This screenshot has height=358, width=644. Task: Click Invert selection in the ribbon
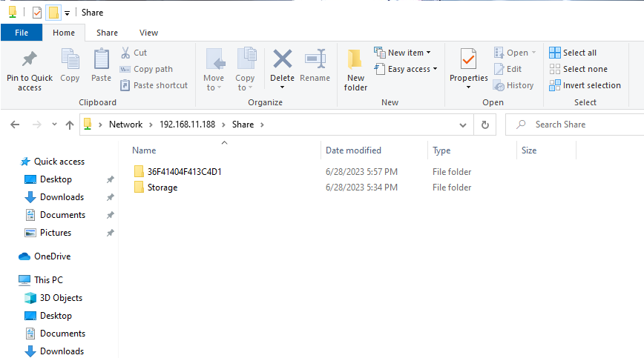[x=585, y=85]
